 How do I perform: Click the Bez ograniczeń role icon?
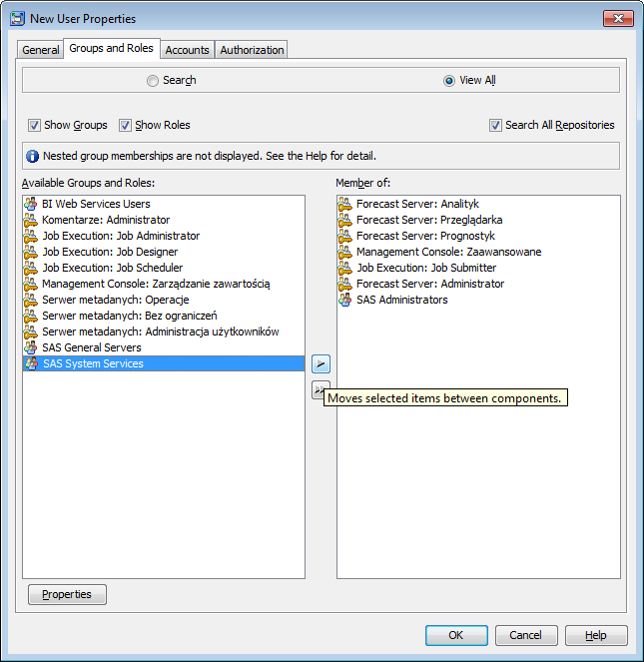(30, 317)
